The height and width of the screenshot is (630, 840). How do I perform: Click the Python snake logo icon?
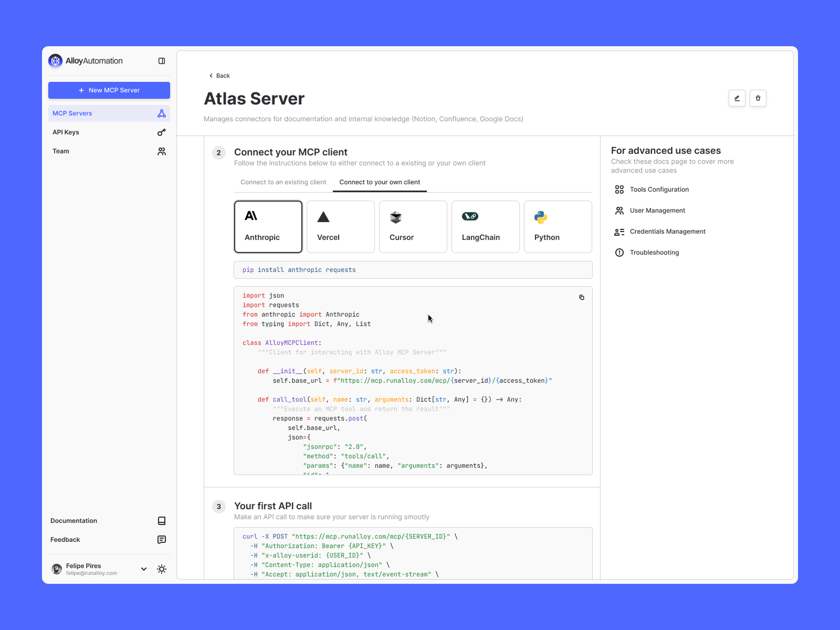pos(541,217)
